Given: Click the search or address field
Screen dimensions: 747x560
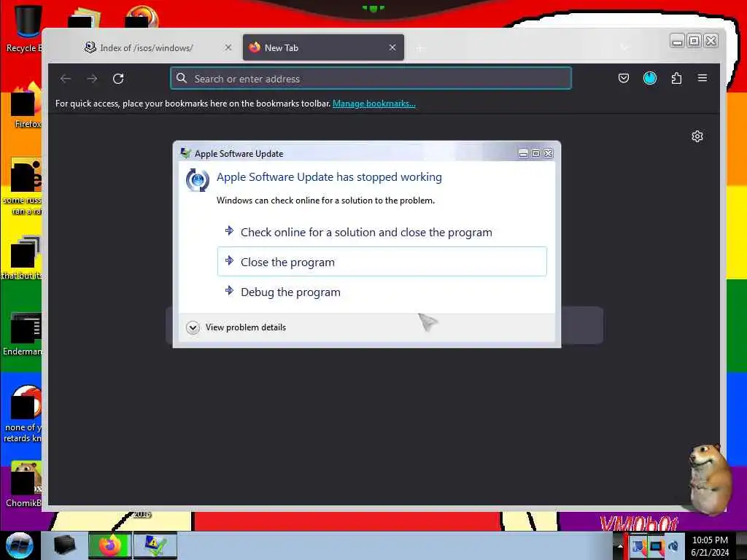Looking at the screenshot, I should (371, 79).
